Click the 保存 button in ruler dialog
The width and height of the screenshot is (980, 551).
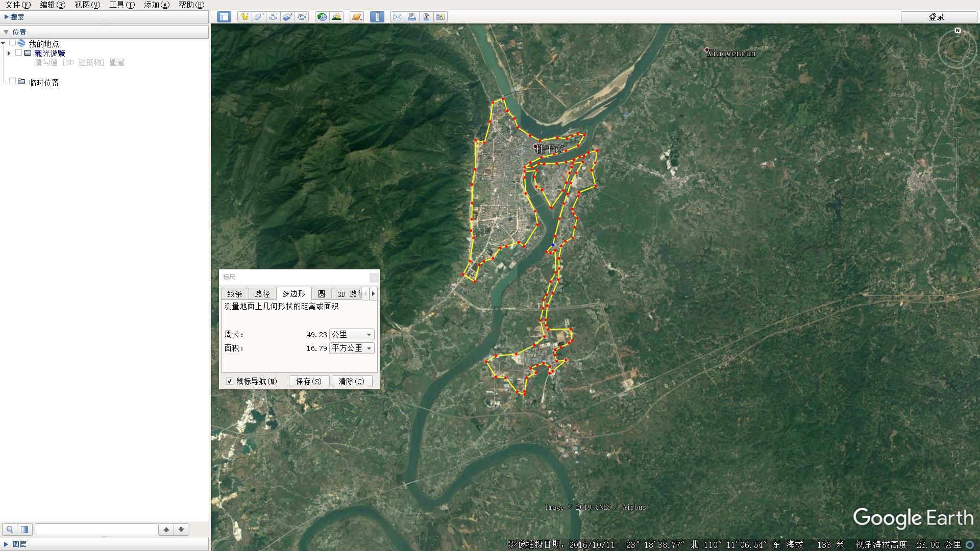coord(308,381)
